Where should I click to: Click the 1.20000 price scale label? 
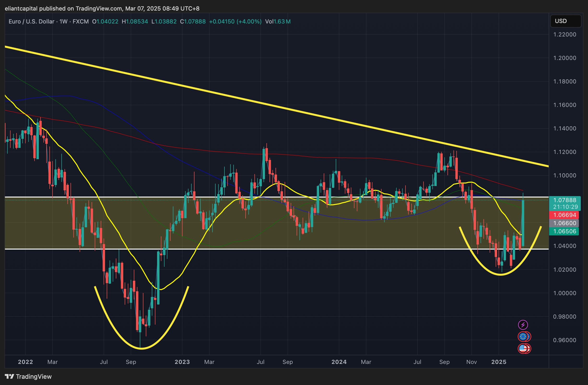point(564,58)
